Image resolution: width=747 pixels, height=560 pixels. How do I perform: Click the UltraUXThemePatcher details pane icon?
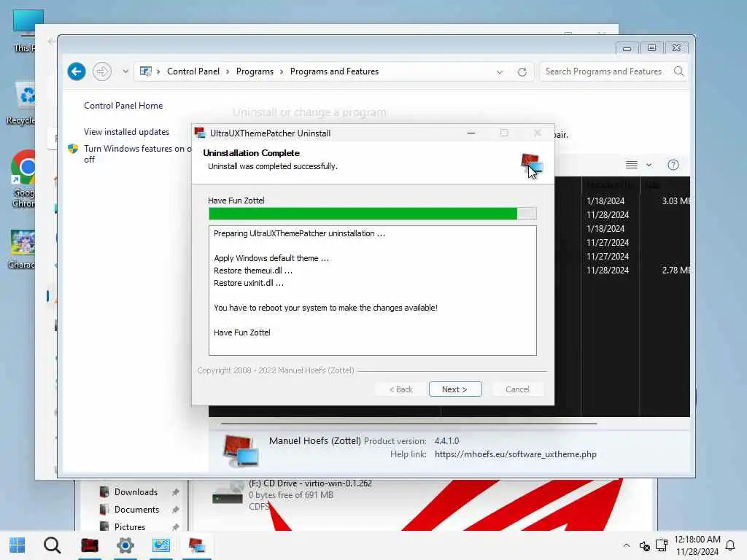pos(241,451)
